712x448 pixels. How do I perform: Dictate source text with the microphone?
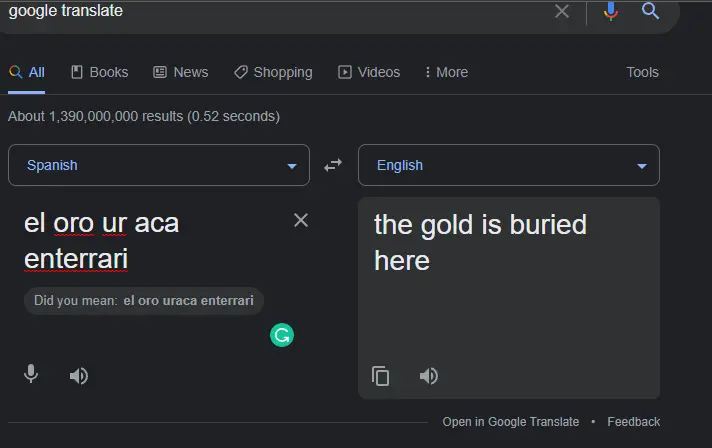[x=31, y=374]
